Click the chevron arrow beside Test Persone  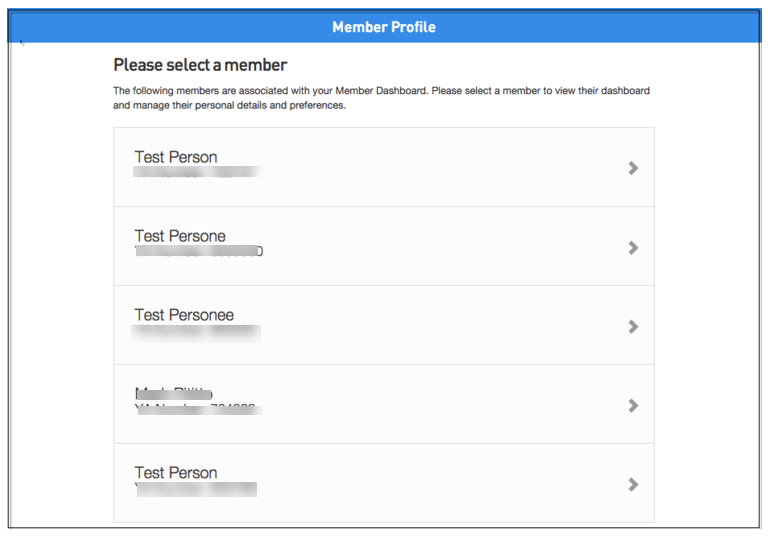tap(632, 247)
